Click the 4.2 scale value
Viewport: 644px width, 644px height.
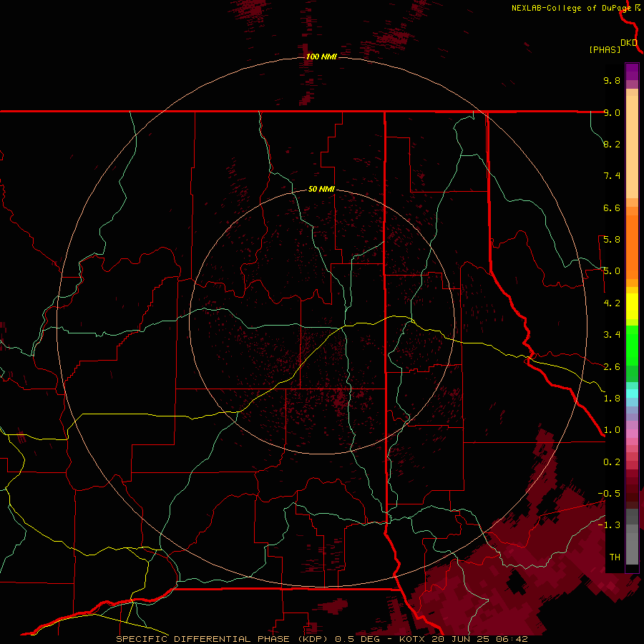pyautogui.click(x=612, y=303)
